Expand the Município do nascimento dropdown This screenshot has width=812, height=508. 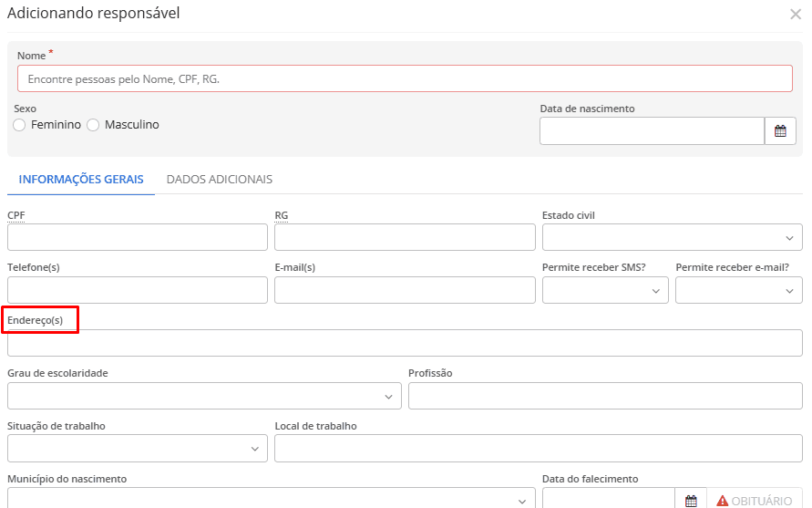pos(271,499)
